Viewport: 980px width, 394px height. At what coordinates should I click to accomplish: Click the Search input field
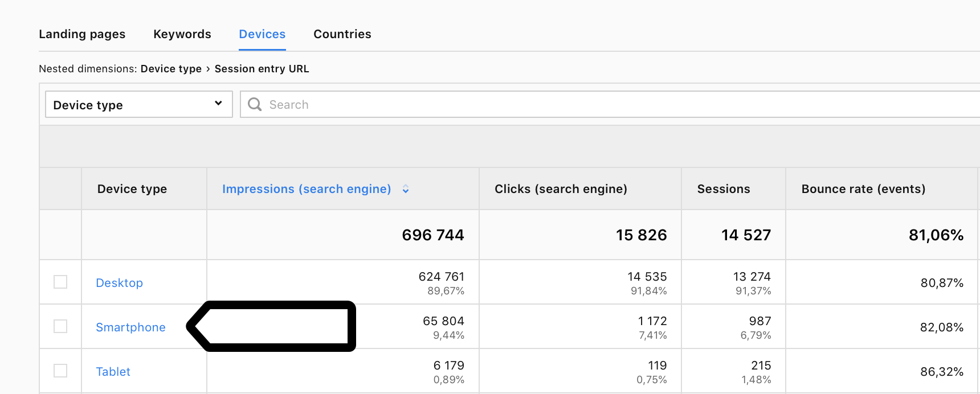pos(610,104)
